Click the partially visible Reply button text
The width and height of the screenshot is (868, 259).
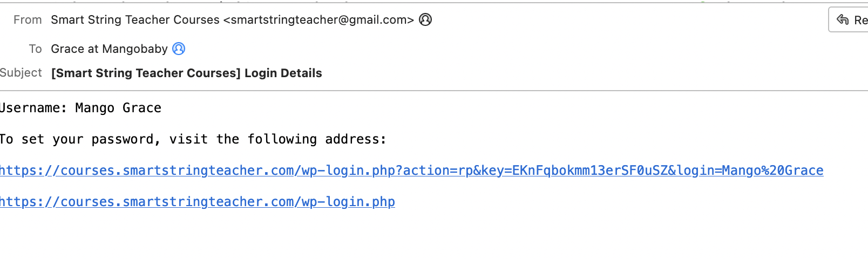[861, 20]
